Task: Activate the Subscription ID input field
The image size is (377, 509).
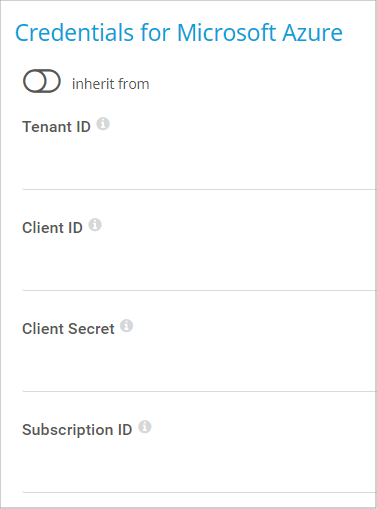Action: coord(199,468)
